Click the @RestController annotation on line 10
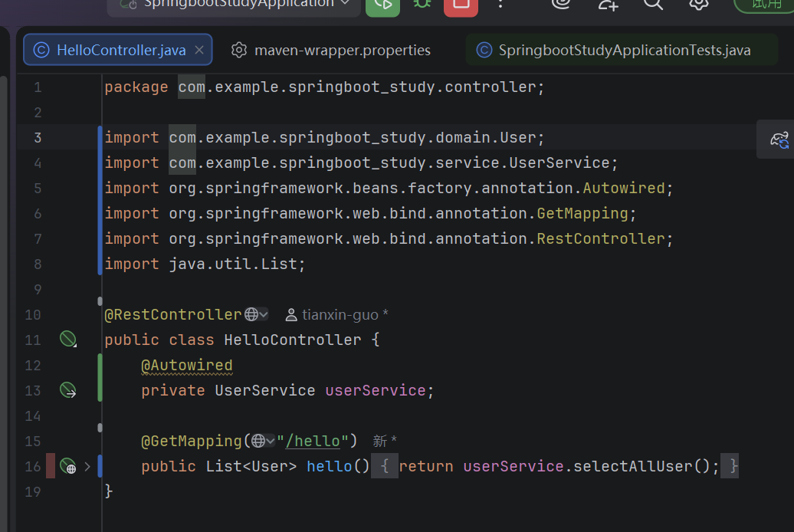 173,314
